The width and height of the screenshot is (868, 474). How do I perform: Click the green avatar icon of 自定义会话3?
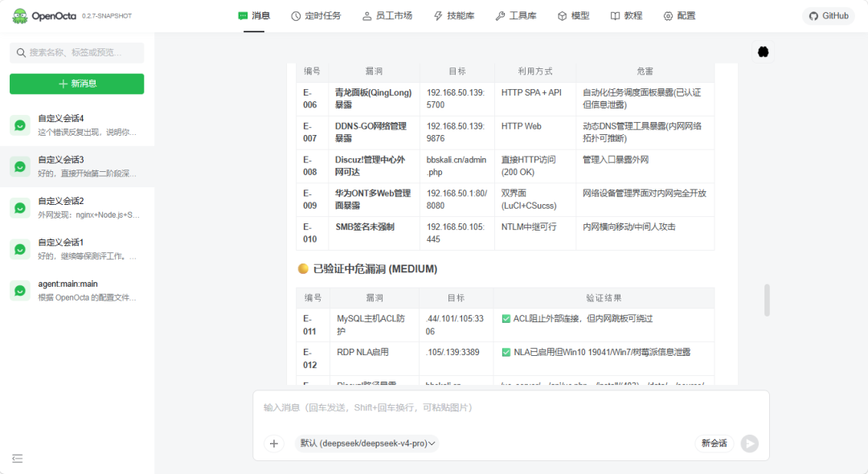point(20,167)
